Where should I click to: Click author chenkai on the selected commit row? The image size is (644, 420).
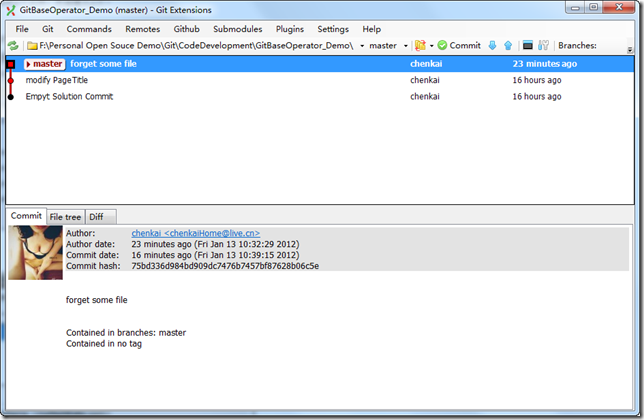[426, 64]
